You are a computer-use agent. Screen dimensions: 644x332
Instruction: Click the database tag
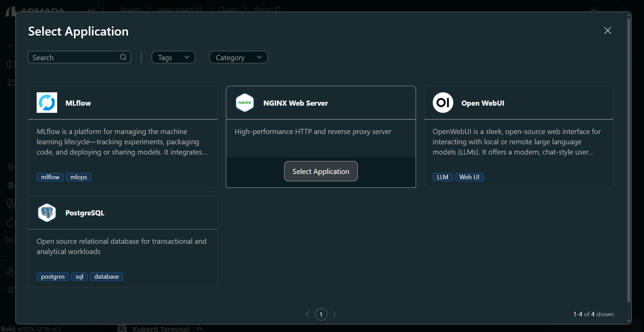pyautogui.click(x=106, y=277)
